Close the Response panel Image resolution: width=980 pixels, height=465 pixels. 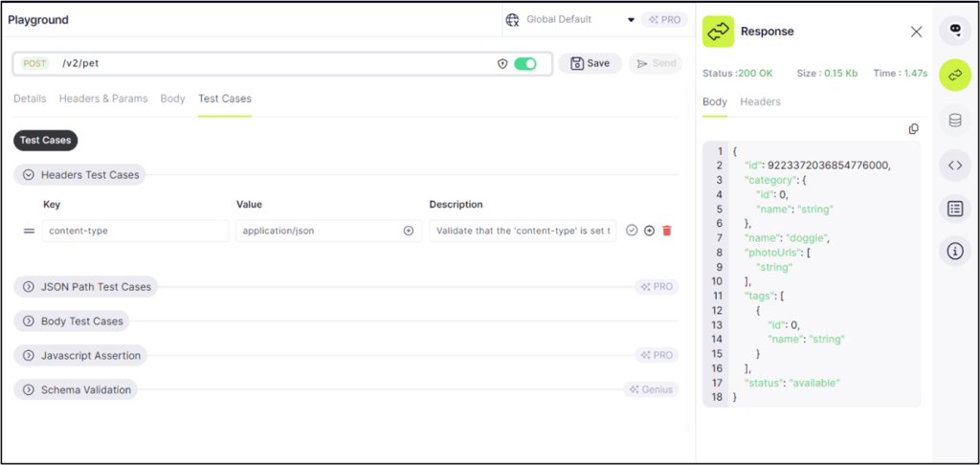[916, 32]
